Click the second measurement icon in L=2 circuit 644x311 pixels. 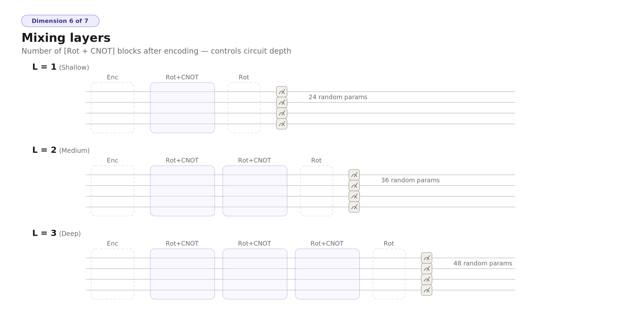pos(354,186)
